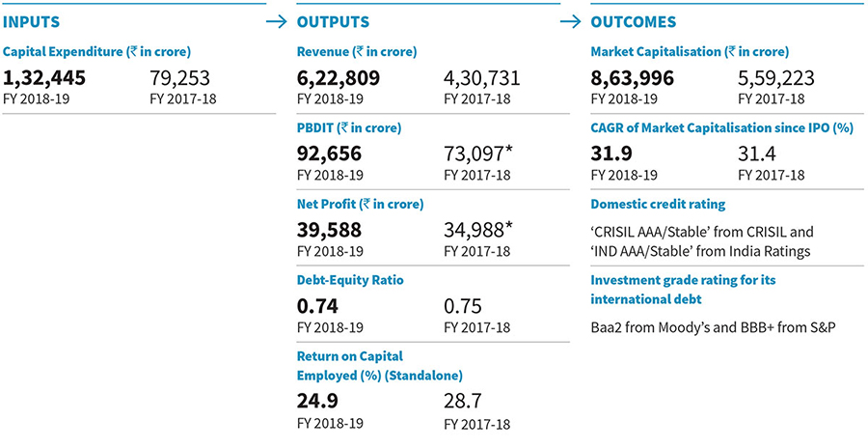Screen dimensions: 868x448
Task: Select the 31.9 CAGR value
Action: click(x=611, y=154)
